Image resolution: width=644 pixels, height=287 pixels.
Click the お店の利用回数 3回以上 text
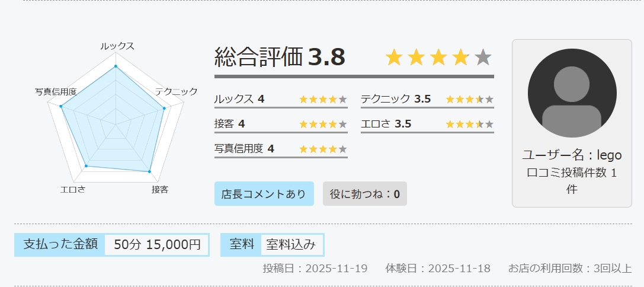[569, 269]
